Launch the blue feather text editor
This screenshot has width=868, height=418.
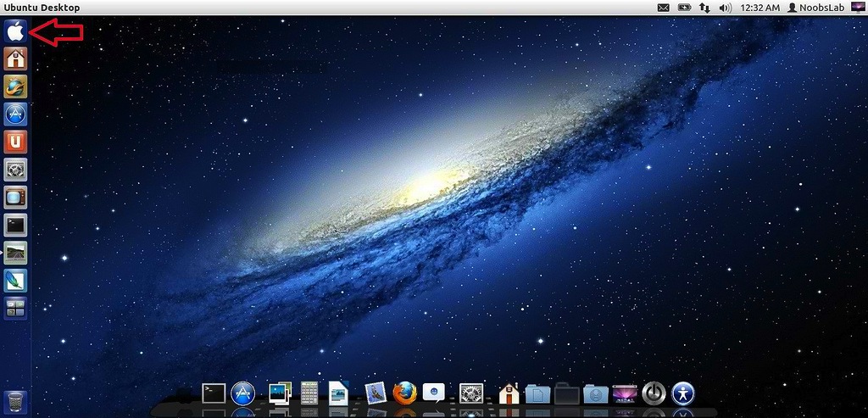pos(15,281)
